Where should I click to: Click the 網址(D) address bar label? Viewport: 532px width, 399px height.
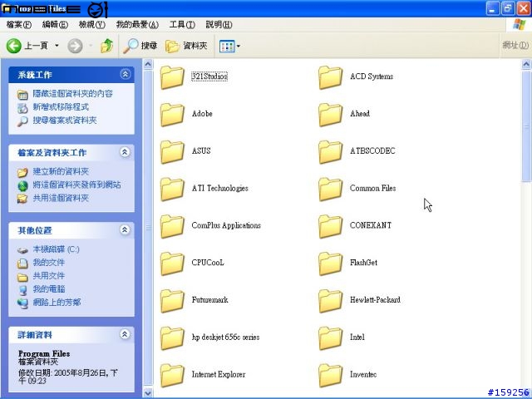point(515,45)
